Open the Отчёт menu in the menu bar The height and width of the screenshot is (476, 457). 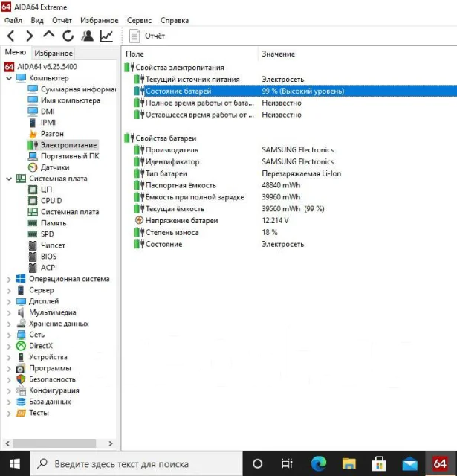pyautogui.click(x=62, y=20)
